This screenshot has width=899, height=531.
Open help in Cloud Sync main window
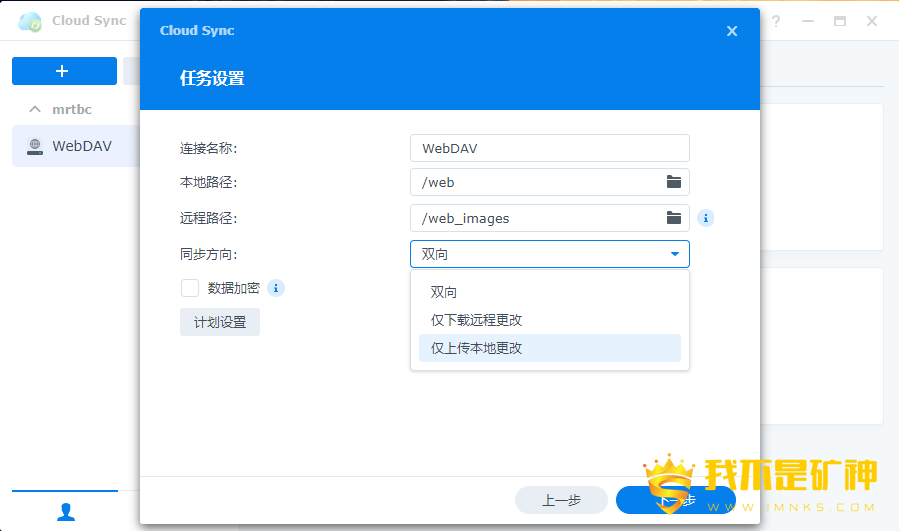[x=776, y=21]
